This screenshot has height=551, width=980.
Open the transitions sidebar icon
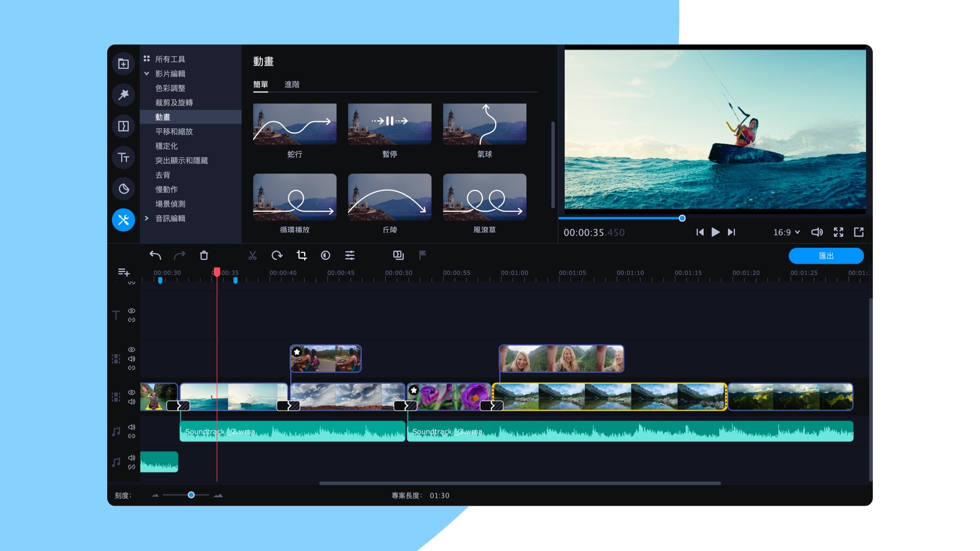124,126
